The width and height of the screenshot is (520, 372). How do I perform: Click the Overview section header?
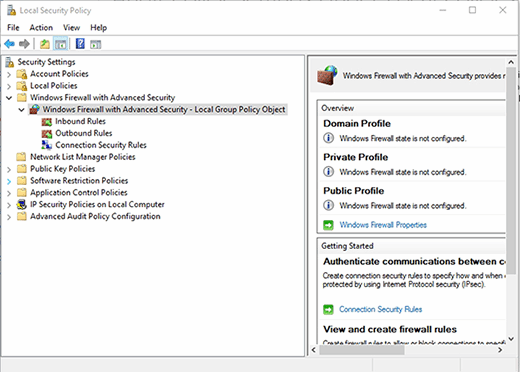(337, 108)
